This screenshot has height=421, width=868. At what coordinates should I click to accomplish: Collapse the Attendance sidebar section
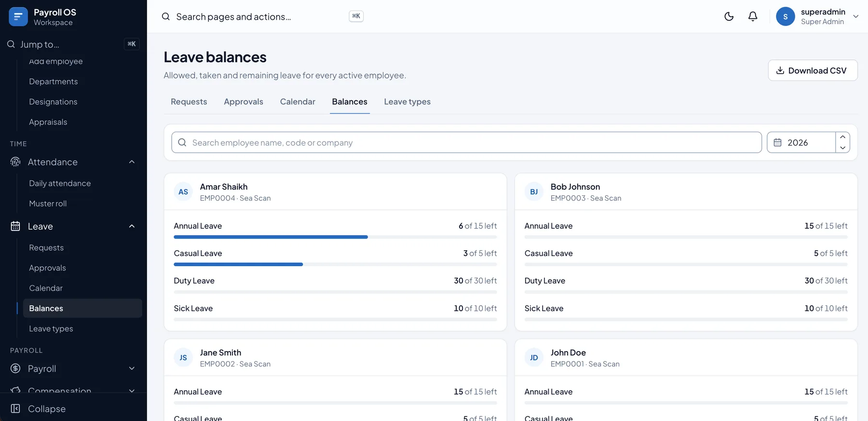click(x=132, y=162)
